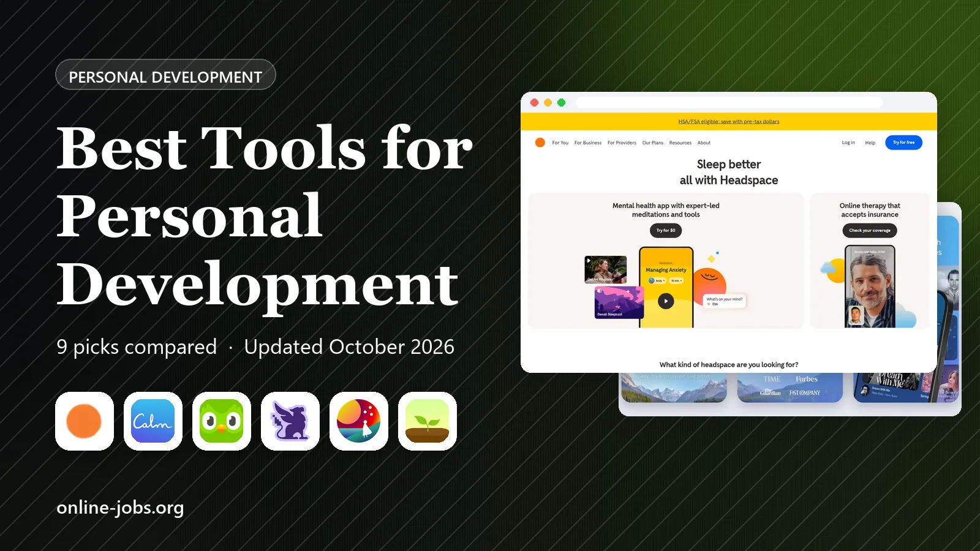Click the Try for $0 button
980x551 pixels.
click(666, 230)
